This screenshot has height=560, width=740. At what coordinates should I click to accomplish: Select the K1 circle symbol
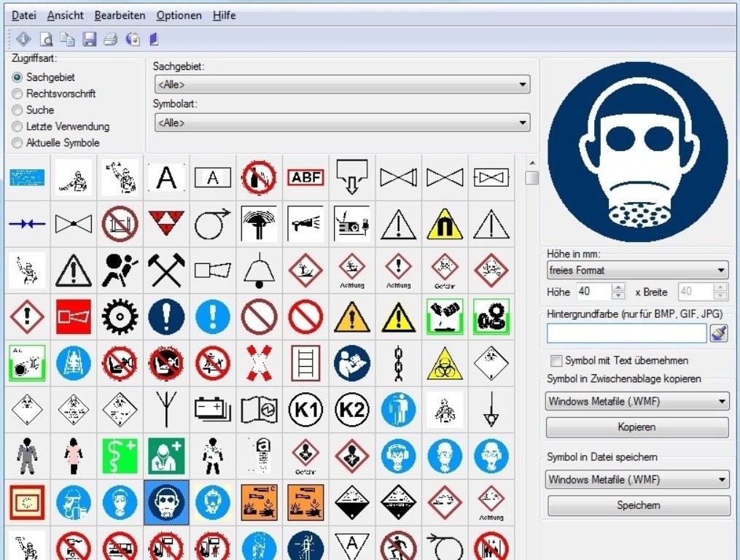coord(305,410)
